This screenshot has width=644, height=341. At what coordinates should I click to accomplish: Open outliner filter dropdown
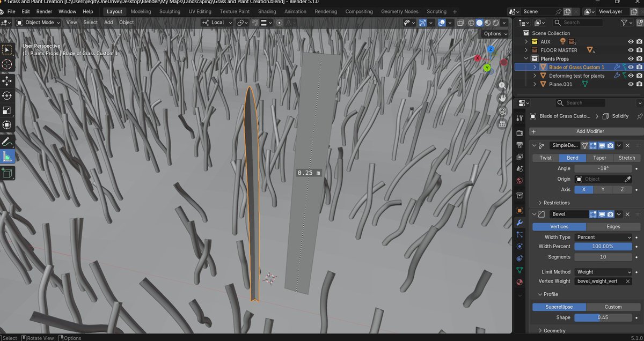tap(626, 23)
